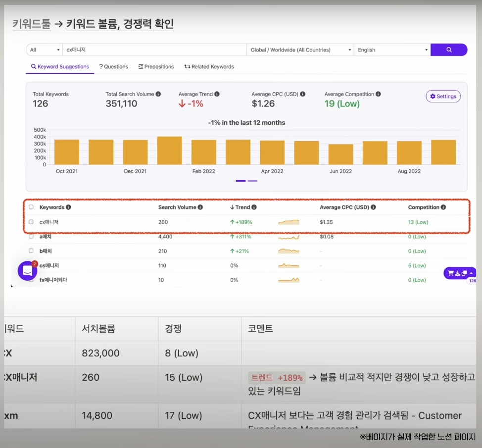Click the +189% trend value
482x448 pixels.
pyautogui.click(x=241, y=222)
